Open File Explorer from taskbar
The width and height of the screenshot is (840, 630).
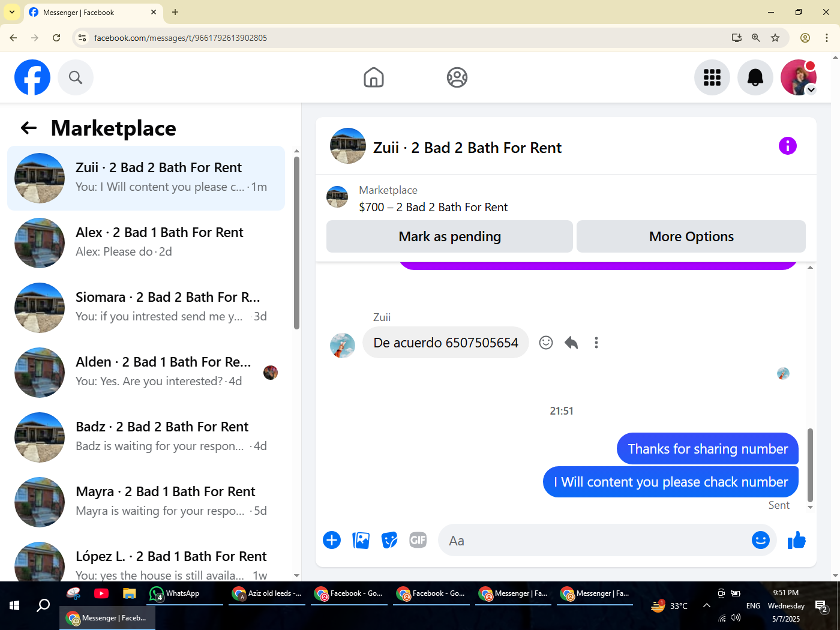pyautogui.click(x=129, y=593)
